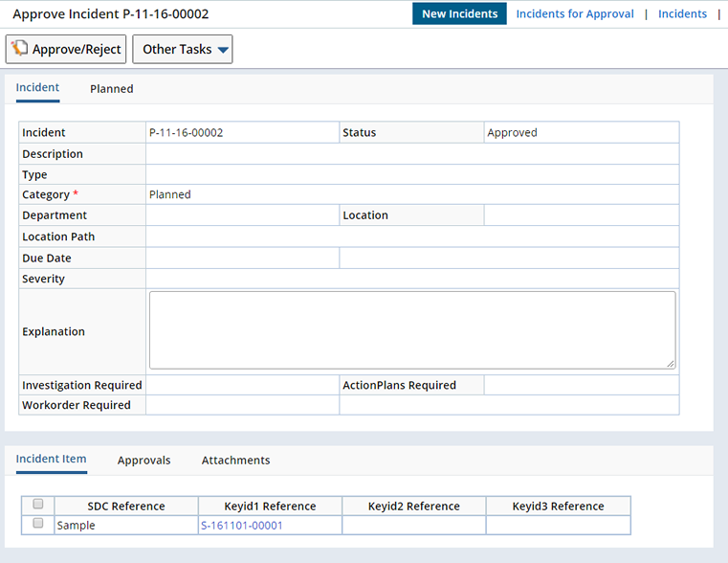Viewport: 728px width, 563px height.
Task: Click the Workorder Required label
Action: (77, 405)
